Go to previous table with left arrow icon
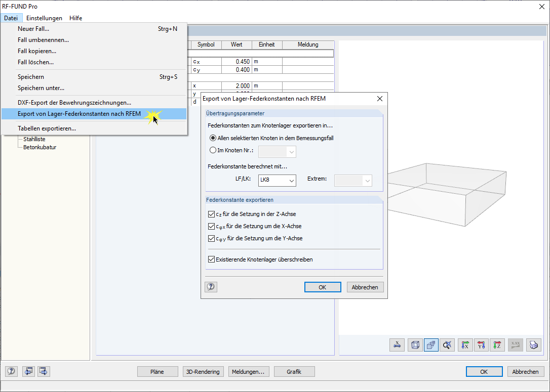550x392 pixels. (x=28, y=371)
